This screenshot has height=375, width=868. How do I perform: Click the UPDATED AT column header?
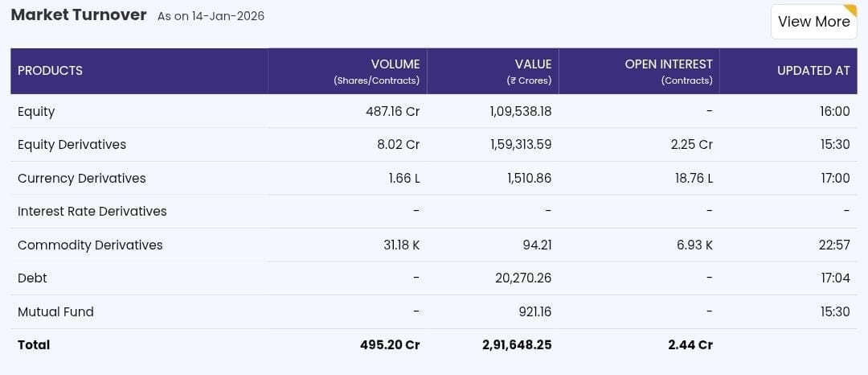click(813, 71)
